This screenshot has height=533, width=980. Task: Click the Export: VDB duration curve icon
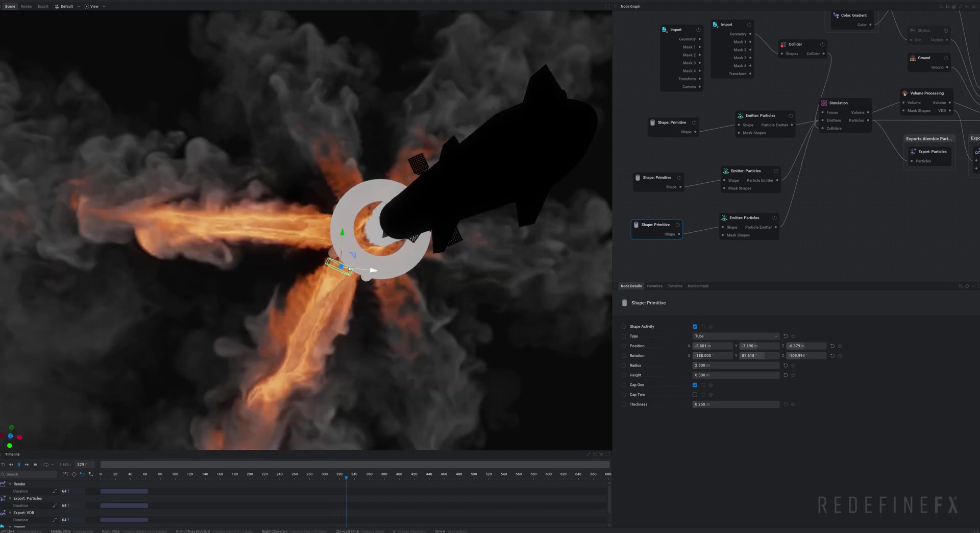point(55,520)
